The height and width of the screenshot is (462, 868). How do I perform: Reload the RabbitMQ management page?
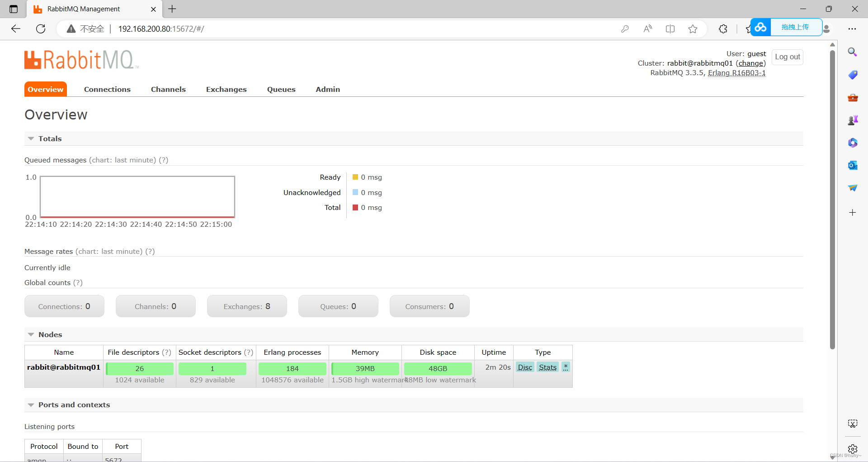tap(41, 29)
